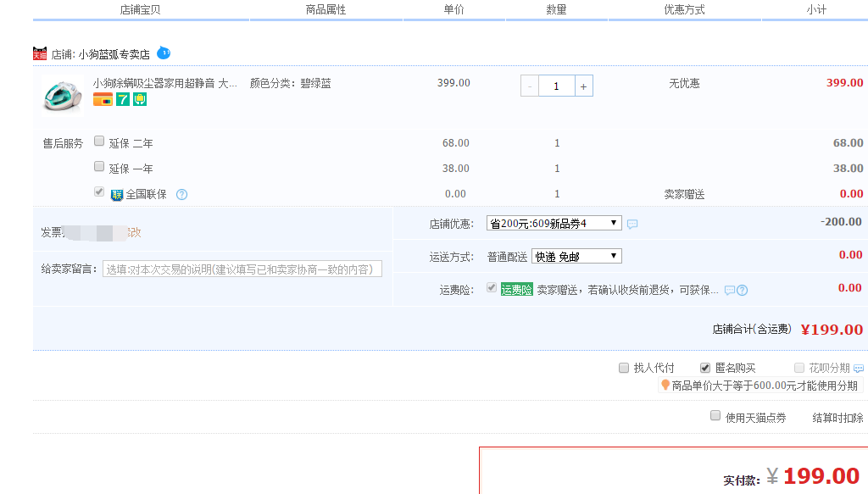Toggle the 运费险 shipping insurance checkbox
This screenshot has height=494, width=868.
tap(492, 287)
